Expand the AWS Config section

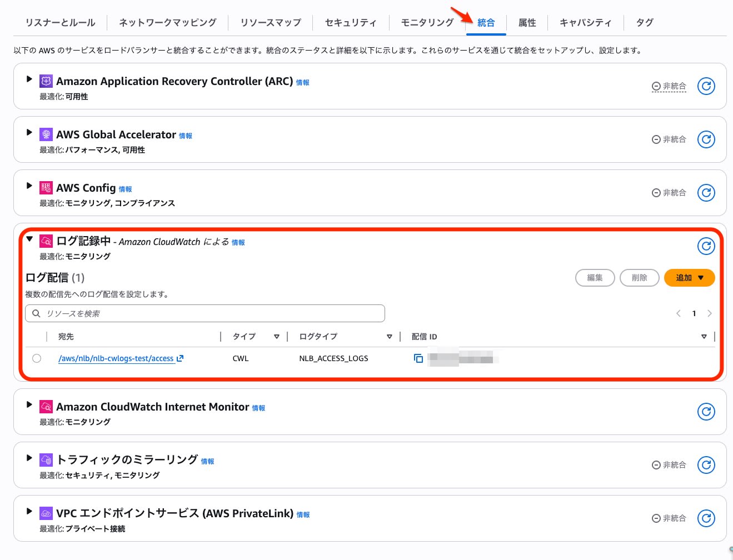29,186
